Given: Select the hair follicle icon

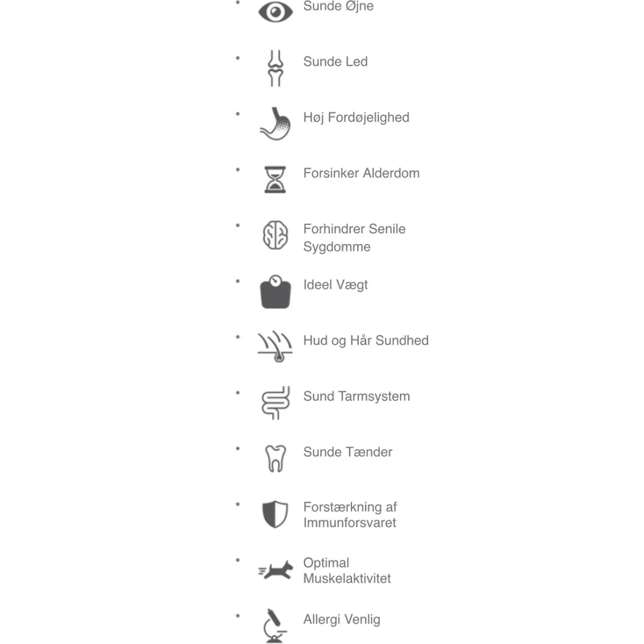Looking at the screenshot, I should [x=275, y=347].
